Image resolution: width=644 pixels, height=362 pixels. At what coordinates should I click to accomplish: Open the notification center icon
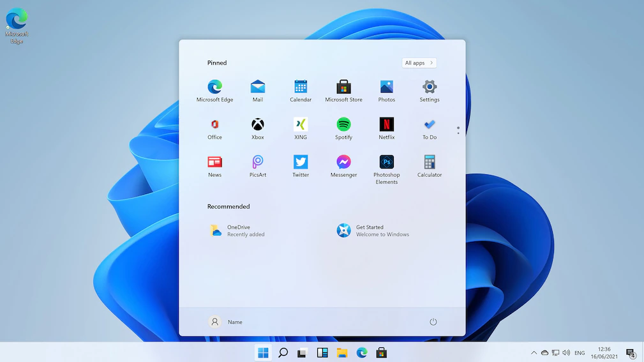coord(631,352)
